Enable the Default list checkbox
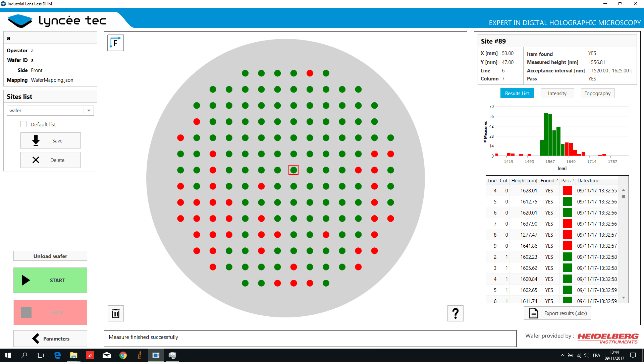 (x=23, y=124)
